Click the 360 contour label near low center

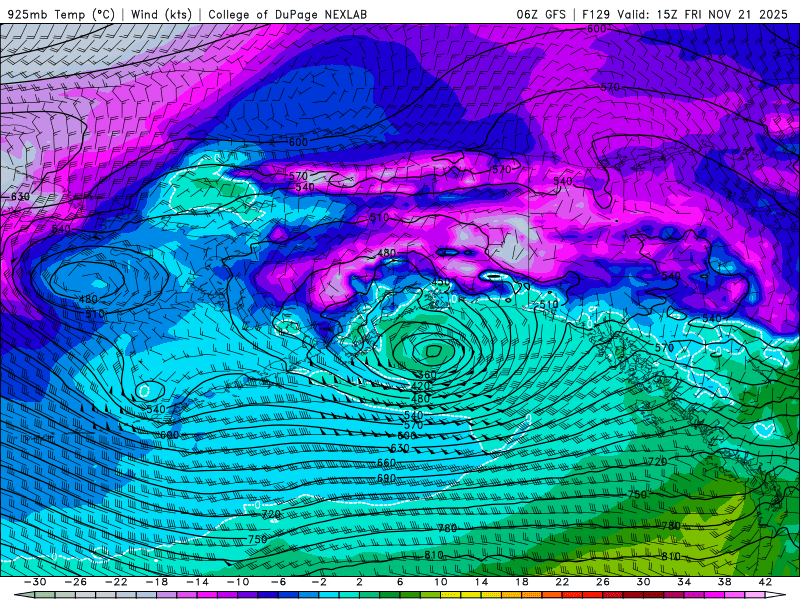[427, 374]
